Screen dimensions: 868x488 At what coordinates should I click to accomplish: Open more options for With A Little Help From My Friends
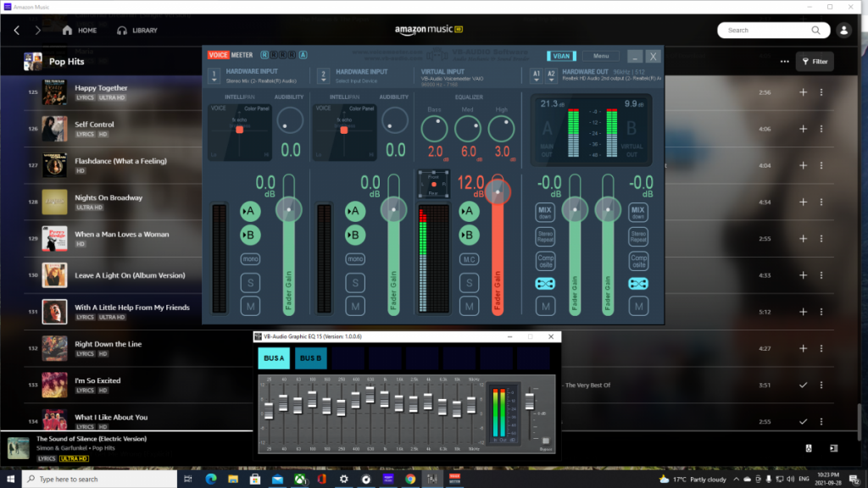coord(821,312)
